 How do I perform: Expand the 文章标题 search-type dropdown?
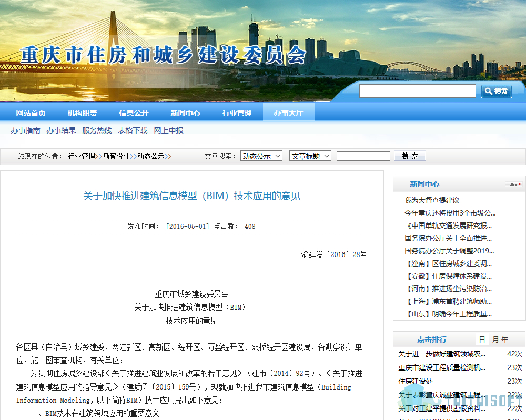(310, 156)
